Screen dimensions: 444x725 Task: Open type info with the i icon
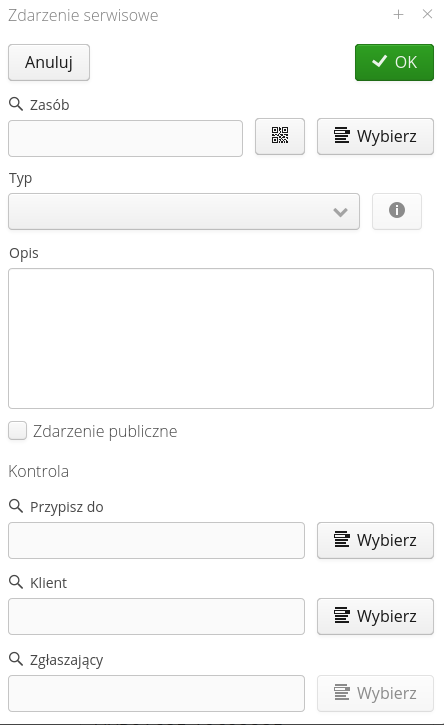[397, 211]
